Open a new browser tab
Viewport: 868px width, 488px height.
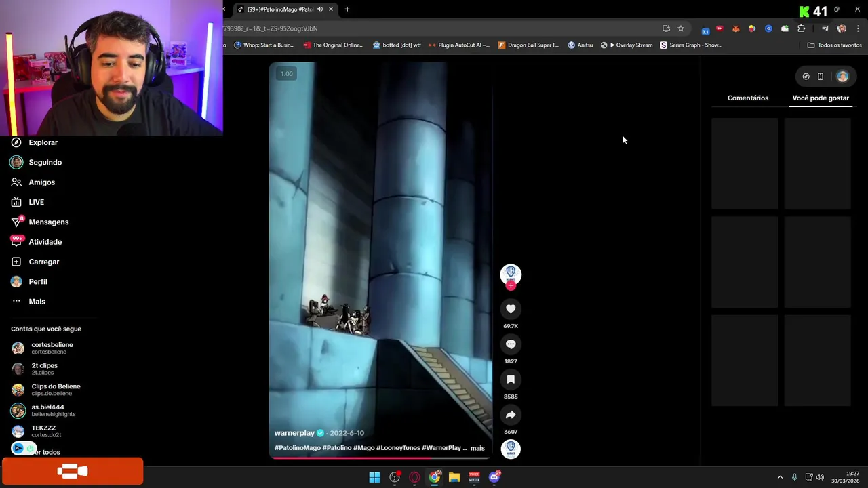(x=347, y=9)
